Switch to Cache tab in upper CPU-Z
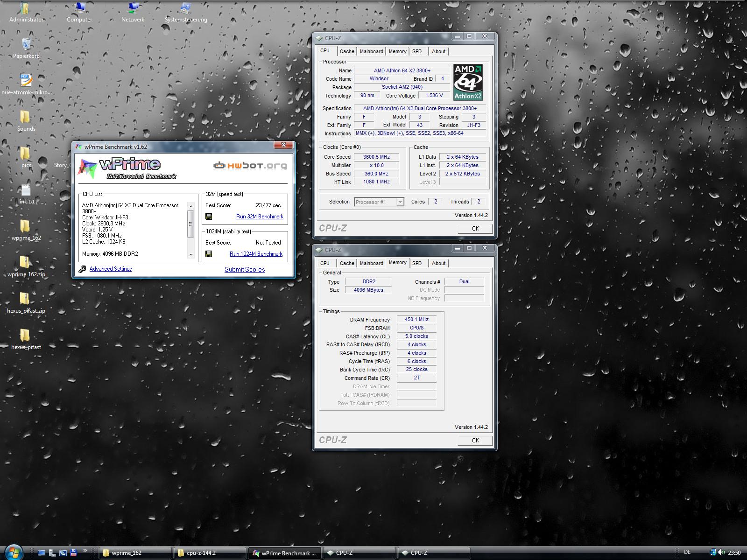 click(x=347, y=51)
